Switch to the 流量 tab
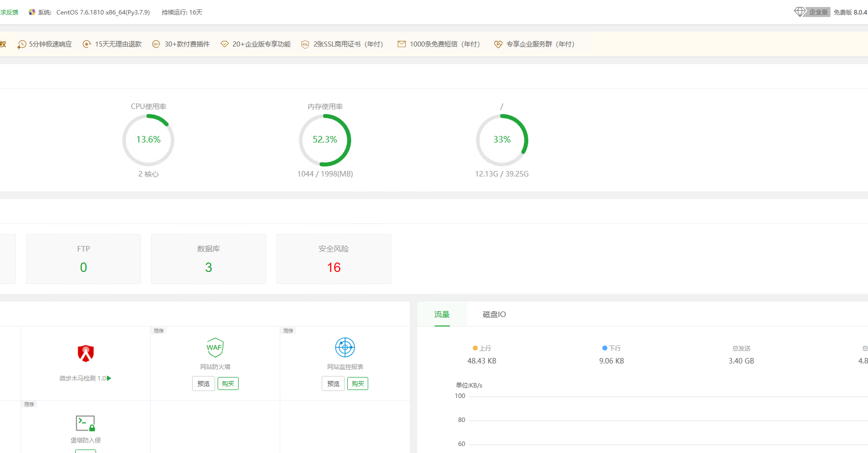The image size is (868, 453). (442, 314)
